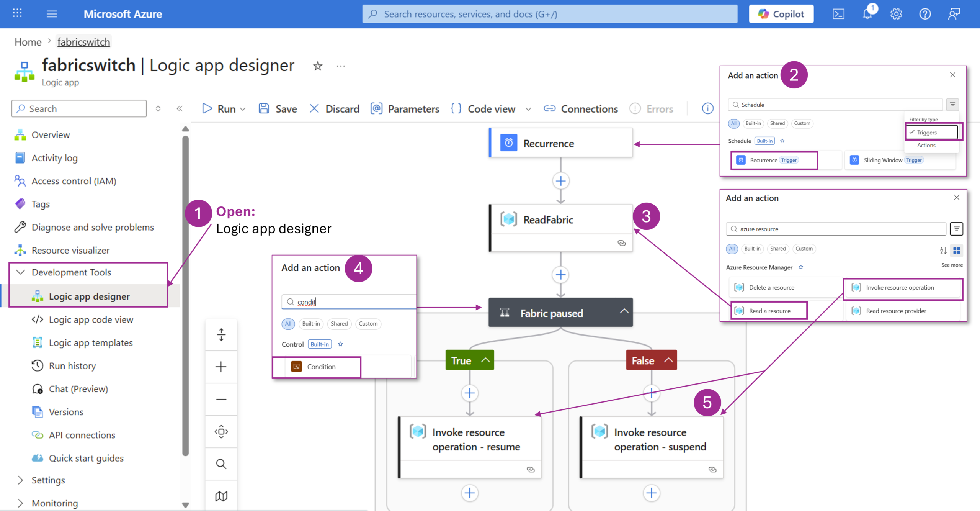This screenshot has width=980, height=511.
Task: Open Logic app templates
Action: 91,342
